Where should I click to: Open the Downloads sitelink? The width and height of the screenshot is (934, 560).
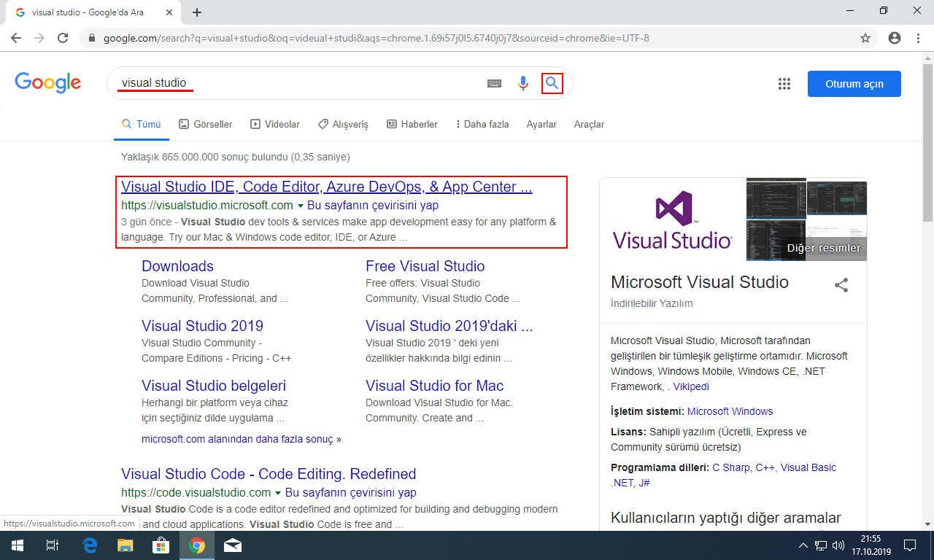pyautogui.click(x=178, y=266)
